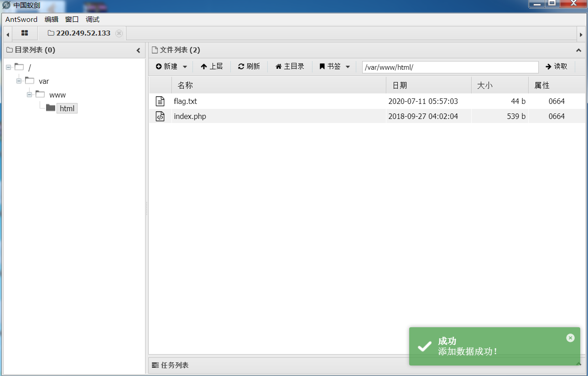Screen dimensions: 588x376
Task: Collapse the 目录列表 panel arrow
Action: tap(139, 50)
